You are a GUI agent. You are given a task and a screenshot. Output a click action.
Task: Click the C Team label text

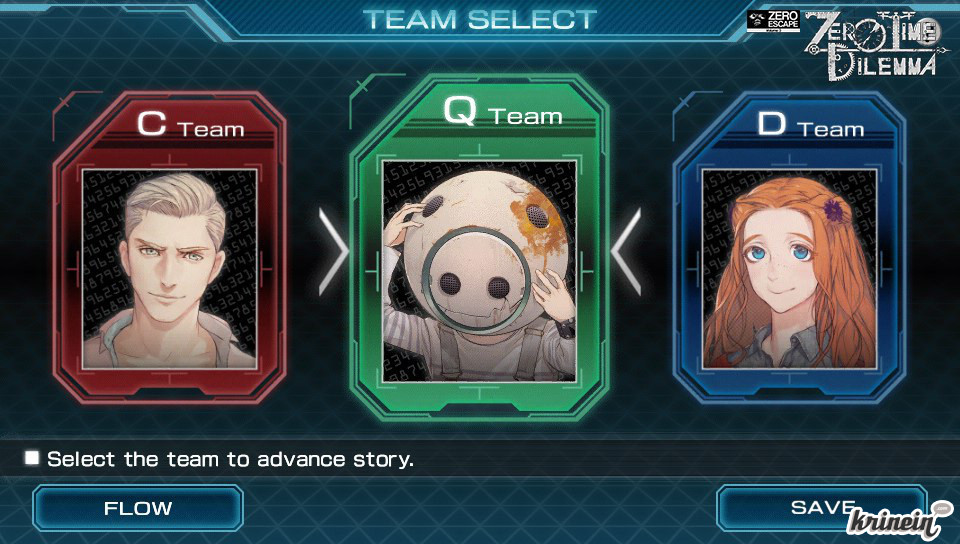pos(190,124)
